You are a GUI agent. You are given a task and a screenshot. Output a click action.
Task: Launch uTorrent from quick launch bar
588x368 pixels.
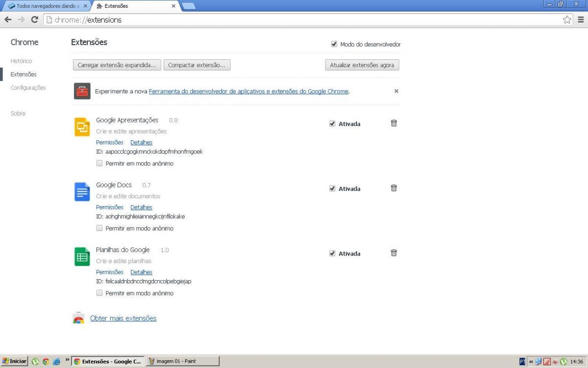click(x=35, y=362)
